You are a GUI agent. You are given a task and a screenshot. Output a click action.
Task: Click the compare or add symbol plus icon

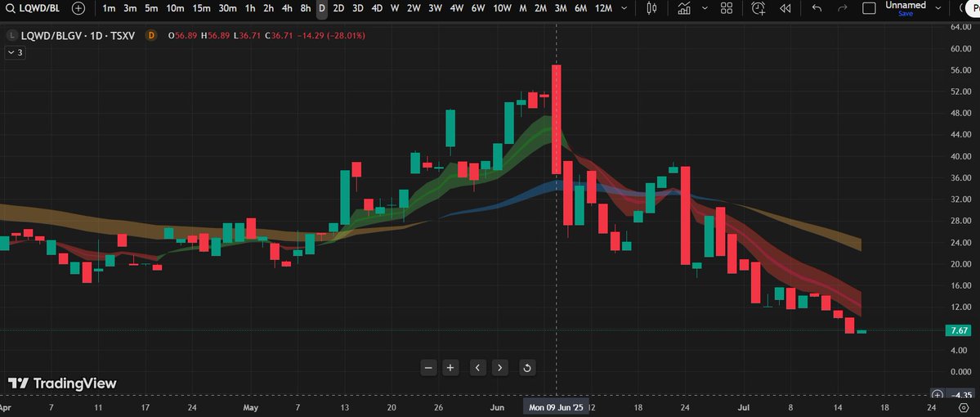coord(78,8)
